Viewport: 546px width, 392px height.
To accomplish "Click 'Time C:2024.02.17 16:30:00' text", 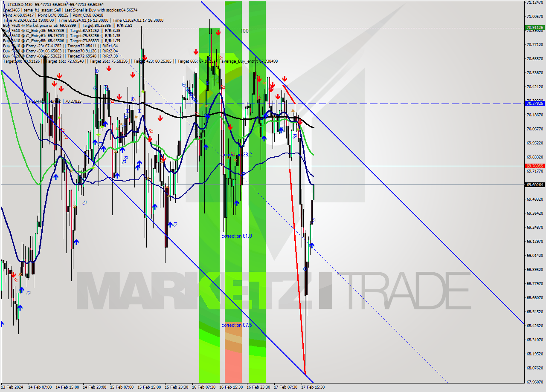I will click(138, 20).
